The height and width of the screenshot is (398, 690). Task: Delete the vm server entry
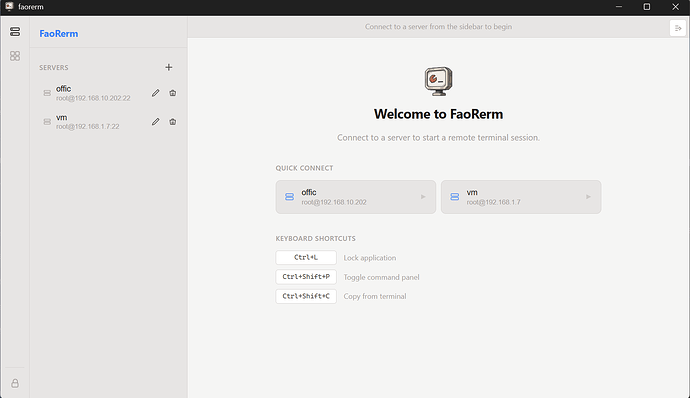pyautogui.click(x=172, y=122)
